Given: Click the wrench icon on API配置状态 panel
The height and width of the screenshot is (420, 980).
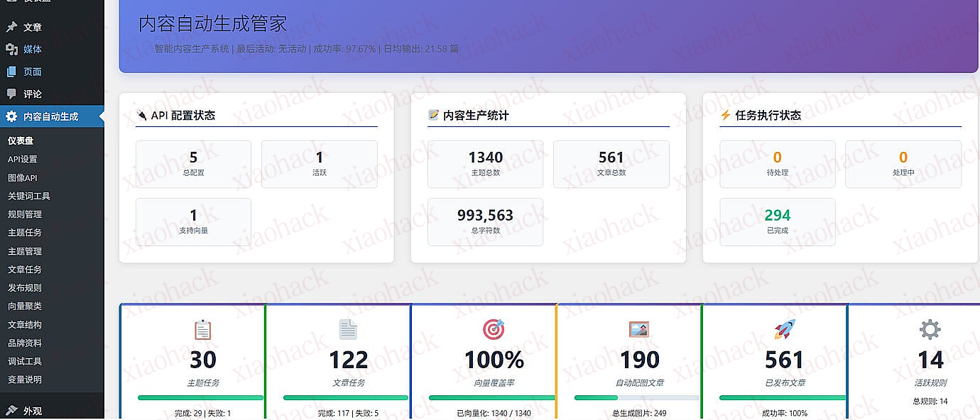Looking at the screenshot, I should coord(141,114).
